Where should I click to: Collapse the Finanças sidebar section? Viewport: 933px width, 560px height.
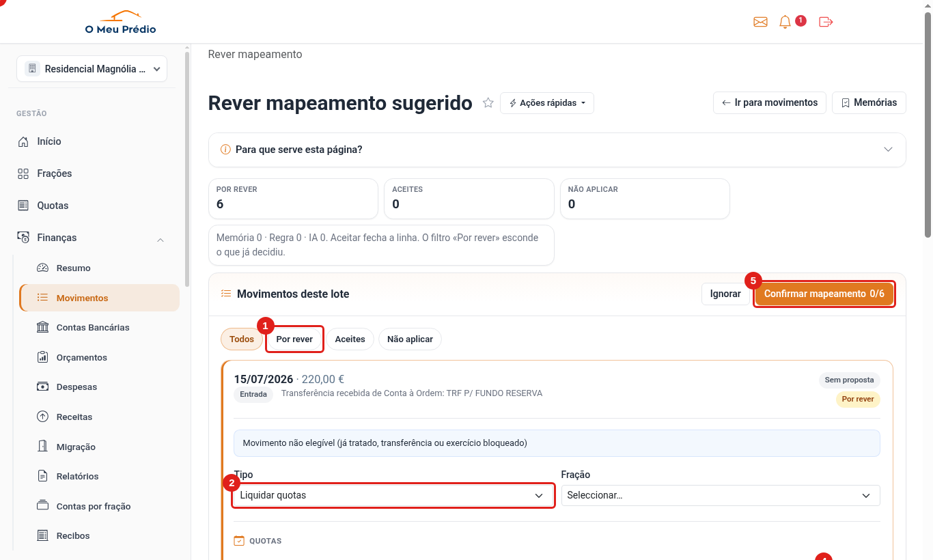coord(161,239)
